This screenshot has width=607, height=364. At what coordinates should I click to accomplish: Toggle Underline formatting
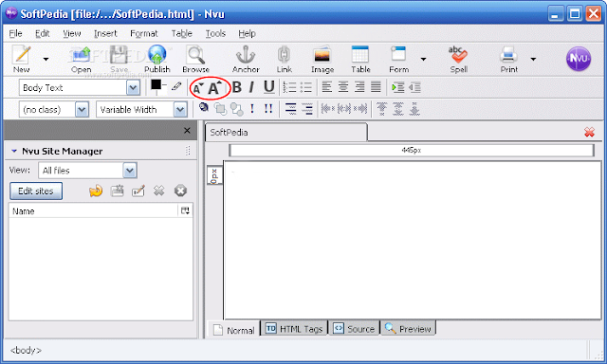click(268, 87)
